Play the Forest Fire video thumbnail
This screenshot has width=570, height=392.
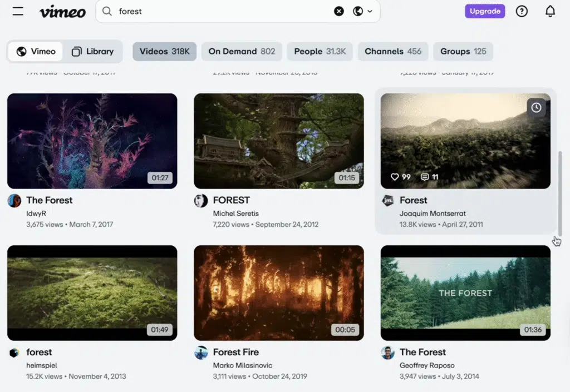pos(278,293)
